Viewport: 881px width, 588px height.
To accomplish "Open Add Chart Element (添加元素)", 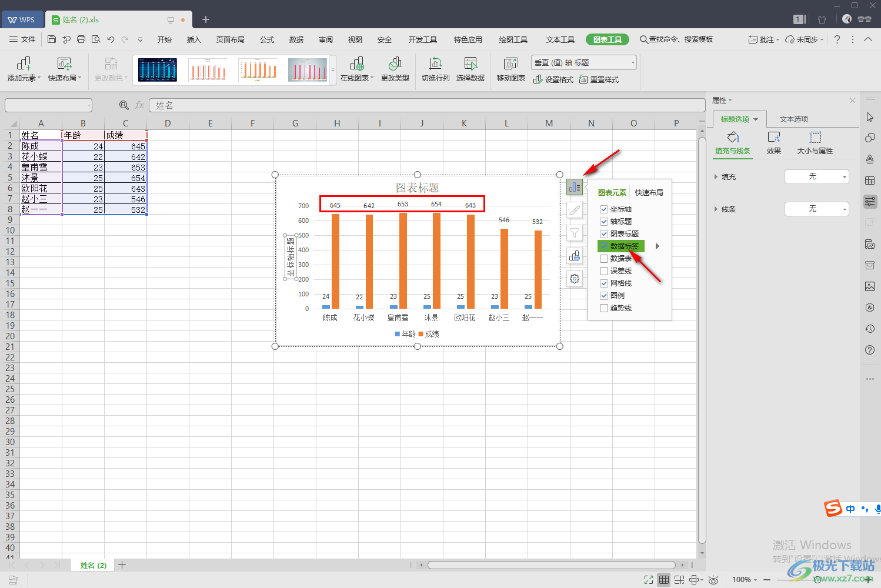I will 24,69.
